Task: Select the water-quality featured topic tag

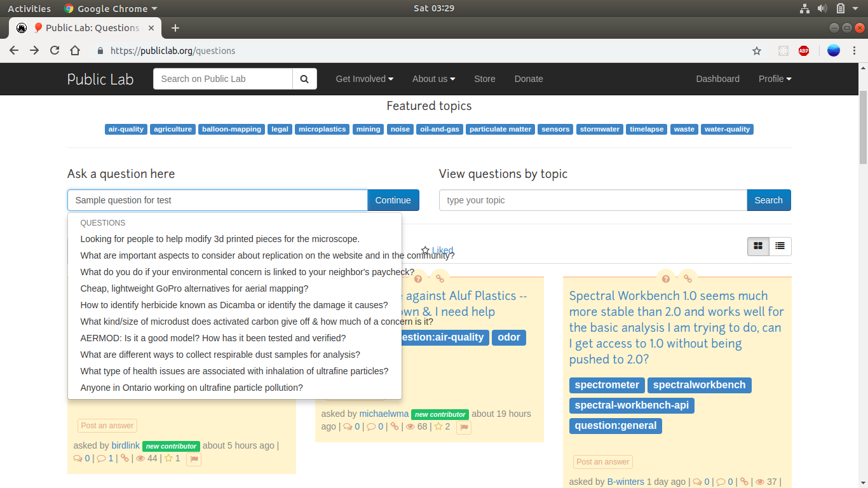Action: click(x=728, y=129)
